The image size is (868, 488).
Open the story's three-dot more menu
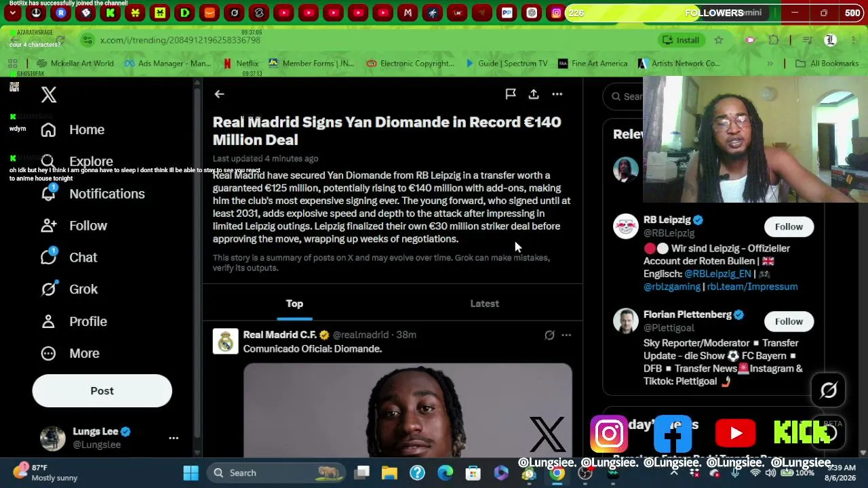coord(557,94)
